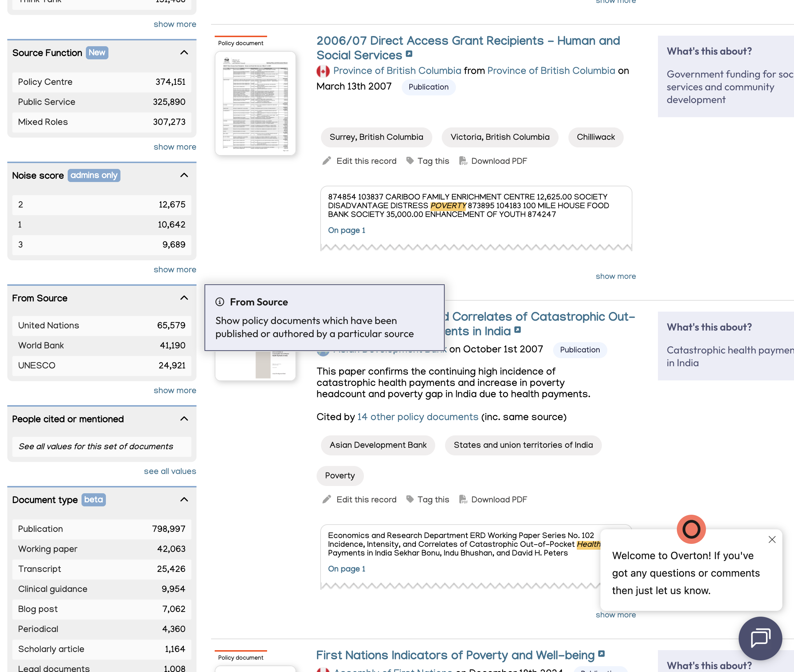
Task: Filter by Policy Centre source function
Action: point(102,82)
